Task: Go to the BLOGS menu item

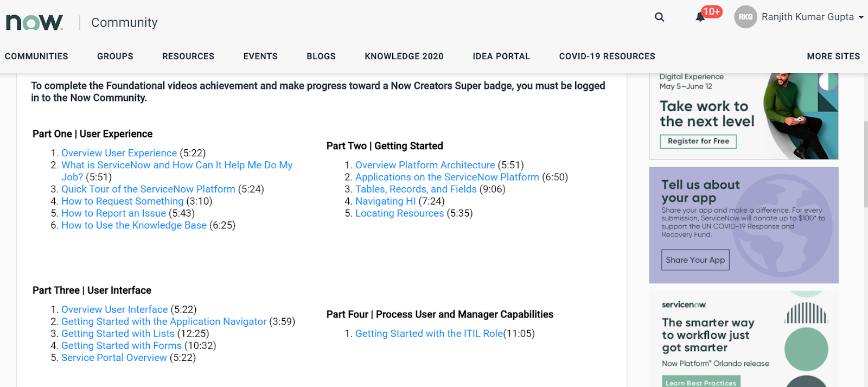Action: click(321, 56)
